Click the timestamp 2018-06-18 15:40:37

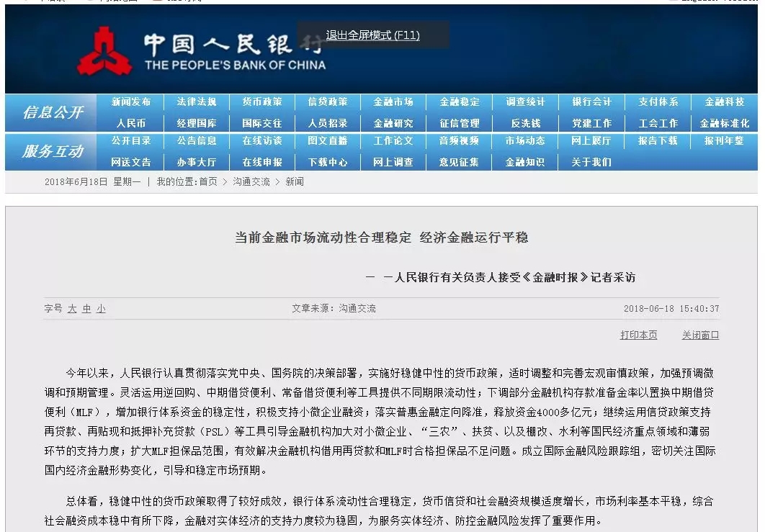click(671, 309)
